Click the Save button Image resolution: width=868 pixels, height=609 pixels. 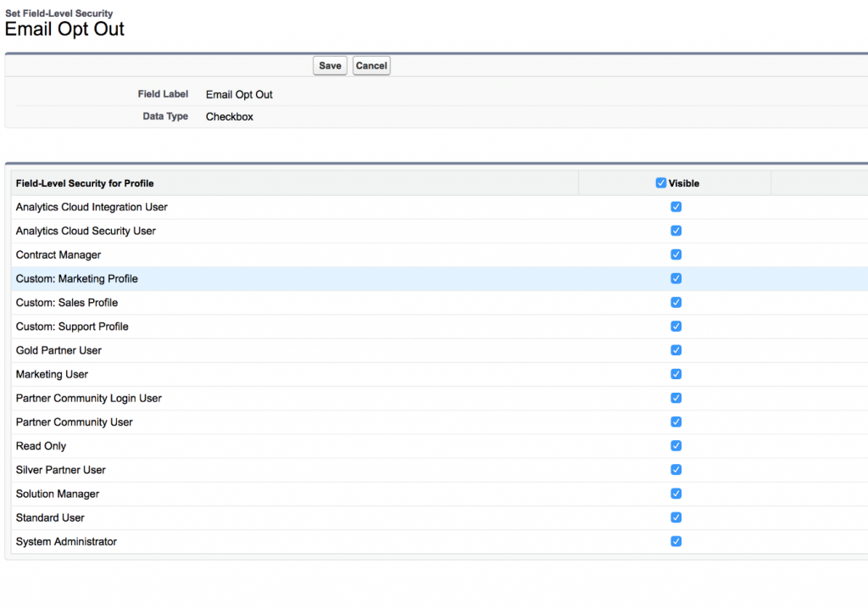pos(330,66)
